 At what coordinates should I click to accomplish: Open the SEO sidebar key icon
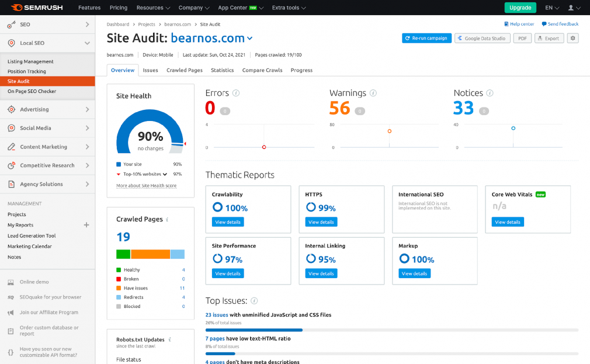(11, 25)
